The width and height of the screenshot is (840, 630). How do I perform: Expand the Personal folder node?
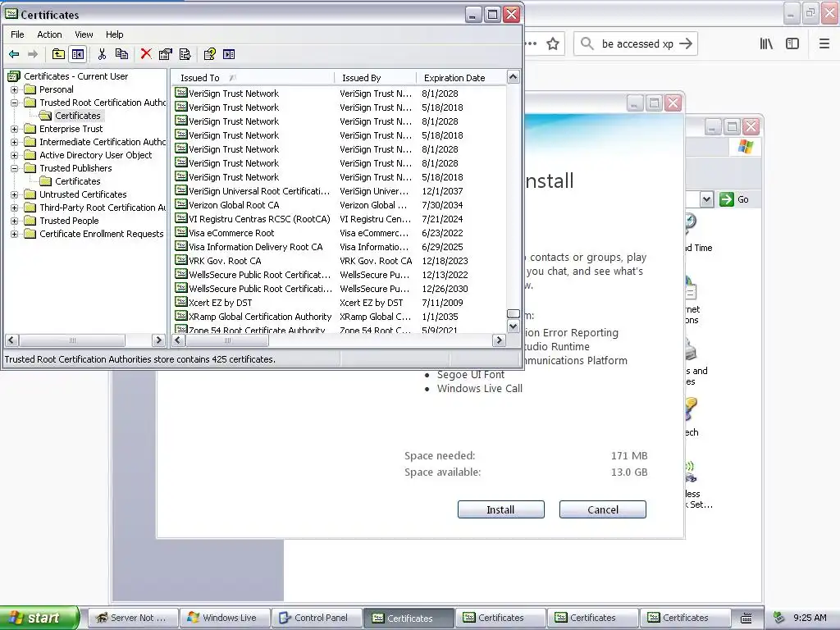15,89
